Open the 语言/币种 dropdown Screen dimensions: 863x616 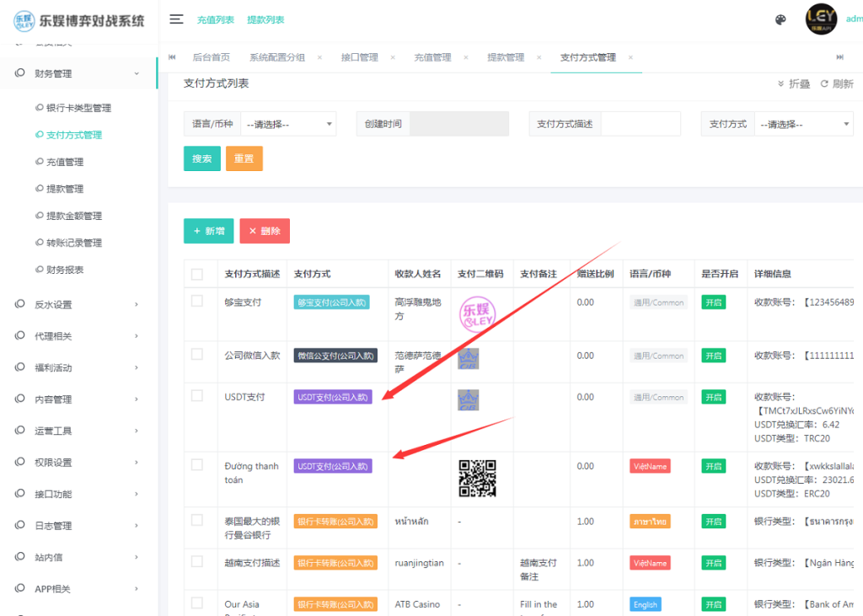(x=287, y=123)
